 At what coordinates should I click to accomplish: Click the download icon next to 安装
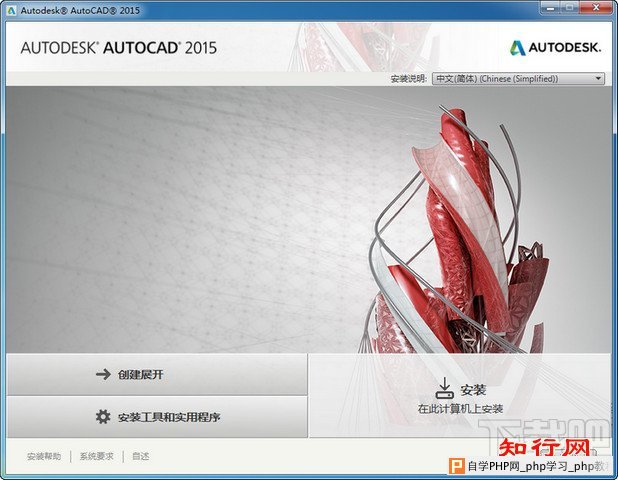tap(444, 388)
